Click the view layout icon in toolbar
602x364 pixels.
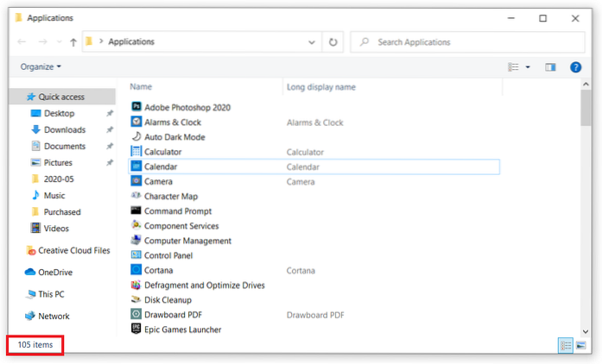click(513, 67)
